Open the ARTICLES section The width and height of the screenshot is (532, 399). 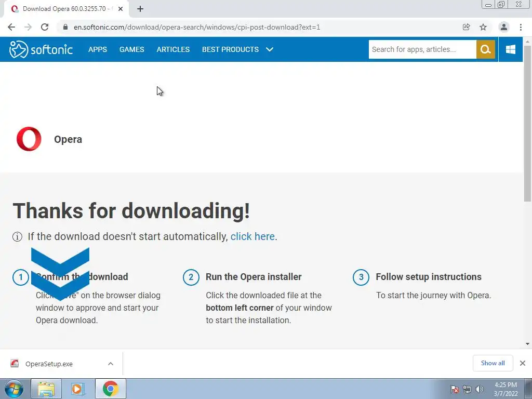click(173, 49)
